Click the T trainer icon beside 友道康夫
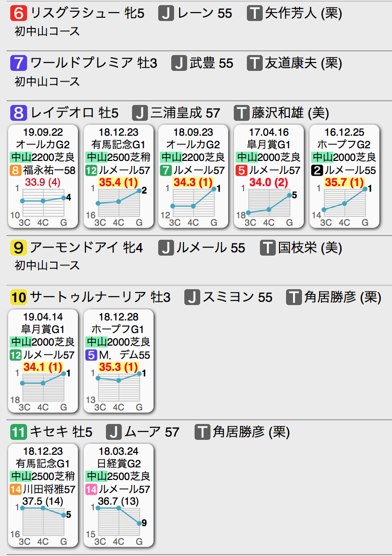 pos(255,63)
